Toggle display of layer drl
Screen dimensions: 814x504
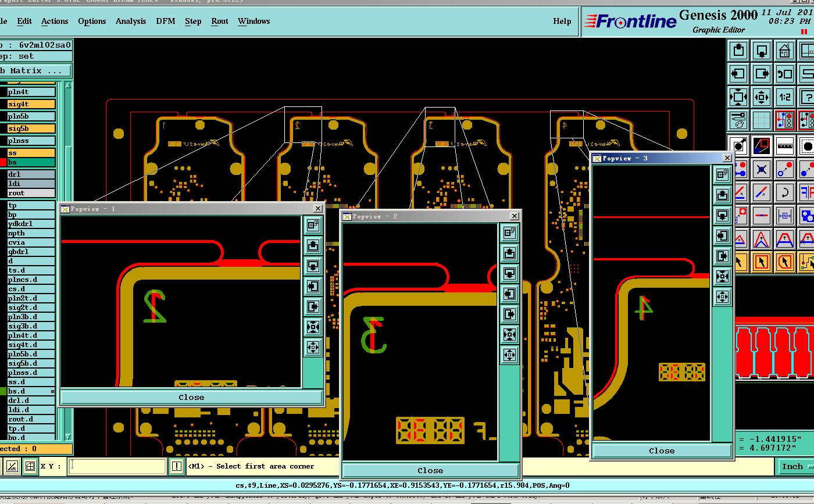[x=31, y=174]
